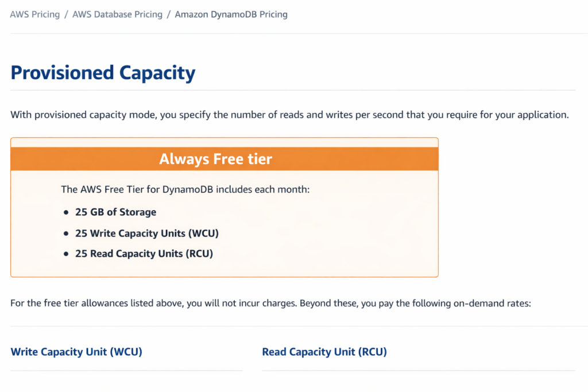Click the divider line under Provisioned Capacity

(x=293, y=90)
